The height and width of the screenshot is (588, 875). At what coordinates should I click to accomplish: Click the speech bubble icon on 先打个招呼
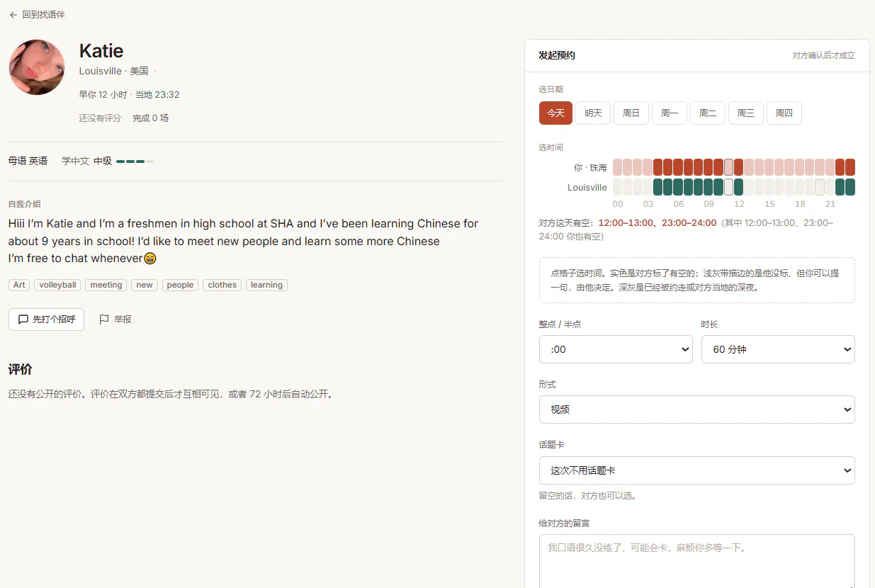(23, 320)
